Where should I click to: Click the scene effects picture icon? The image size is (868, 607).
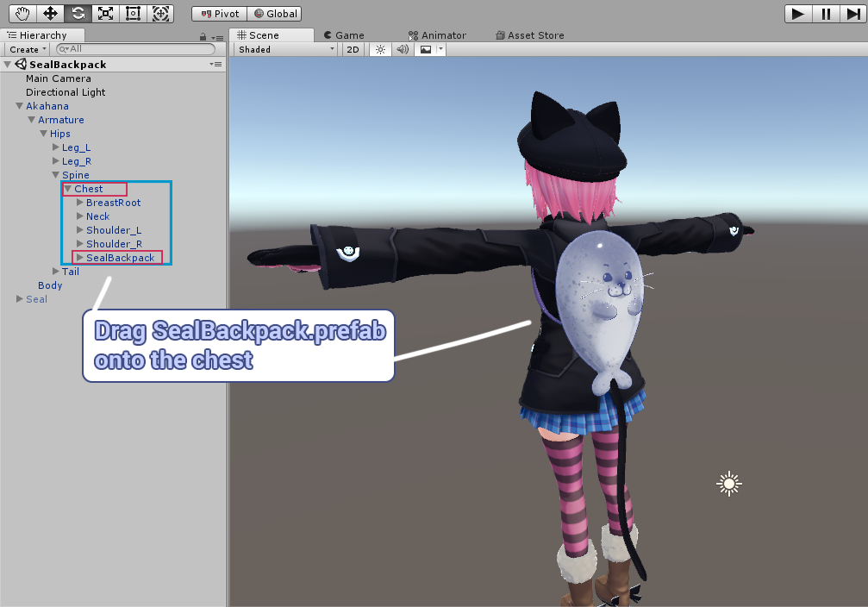(x=428, y=49)
